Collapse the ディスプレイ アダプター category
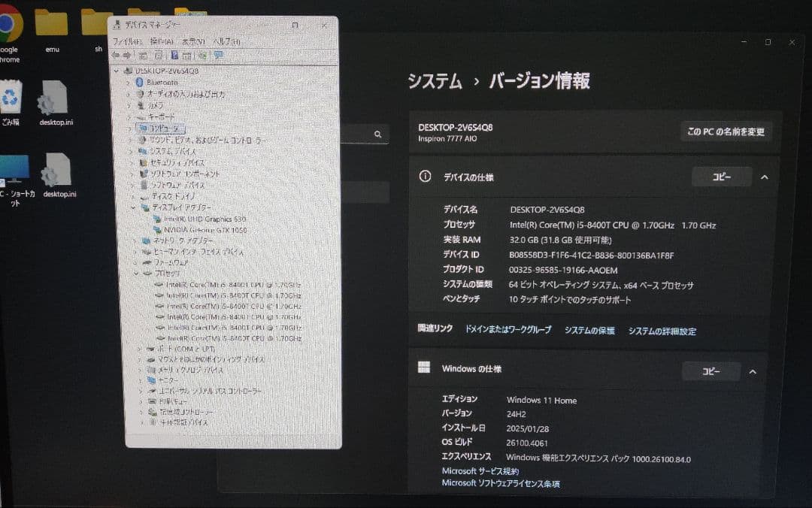This screenshot has height=508, width=812. coord(132,207)
